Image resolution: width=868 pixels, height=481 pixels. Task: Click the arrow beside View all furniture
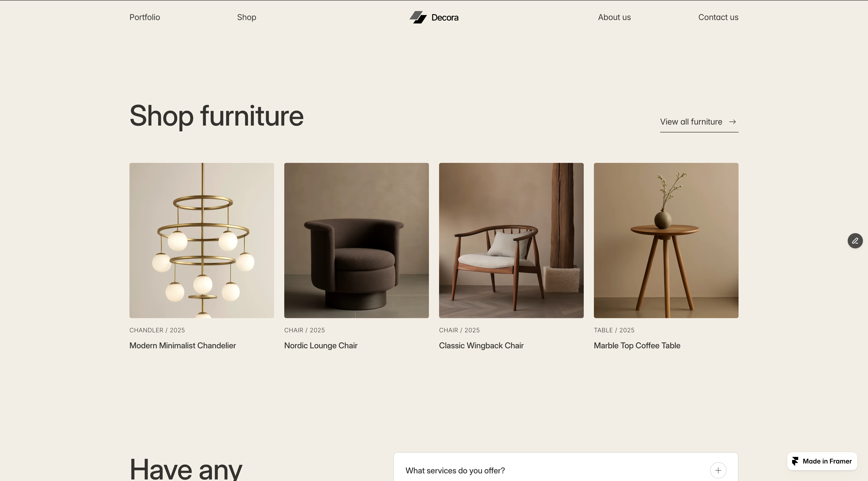[x=732, y=122]
